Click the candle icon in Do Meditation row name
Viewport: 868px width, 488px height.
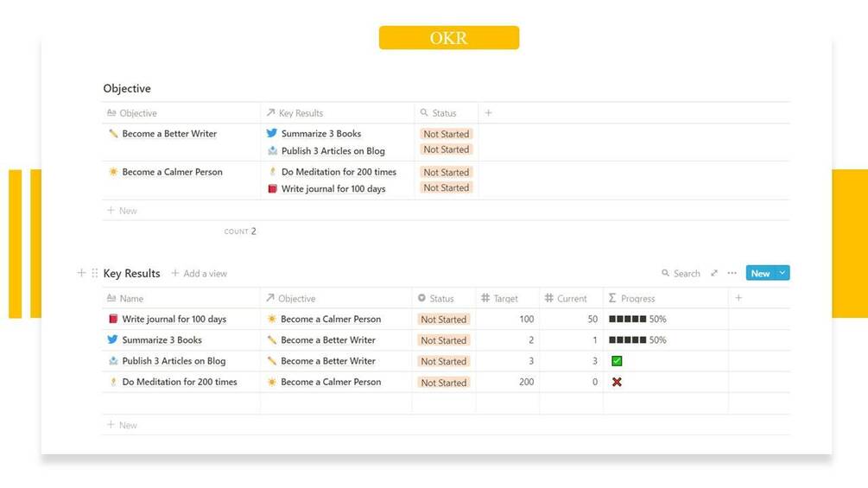(113, 382)
